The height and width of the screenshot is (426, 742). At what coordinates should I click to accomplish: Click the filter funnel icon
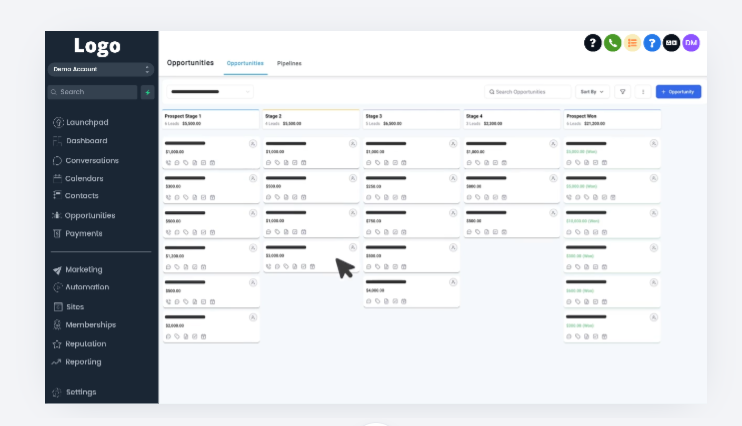(x=623, y=92)
